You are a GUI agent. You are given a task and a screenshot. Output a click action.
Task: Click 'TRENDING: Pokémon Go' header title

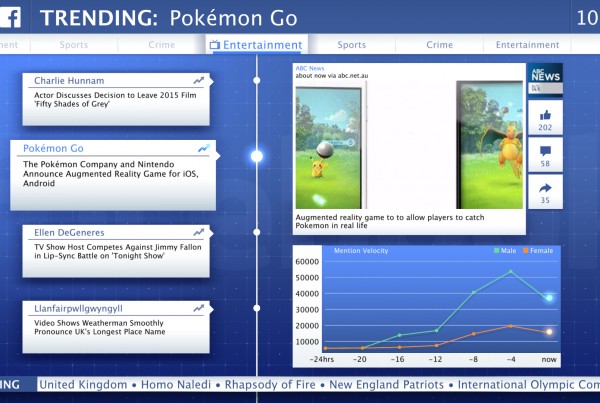pyautogui.click(x=169, y=18)
